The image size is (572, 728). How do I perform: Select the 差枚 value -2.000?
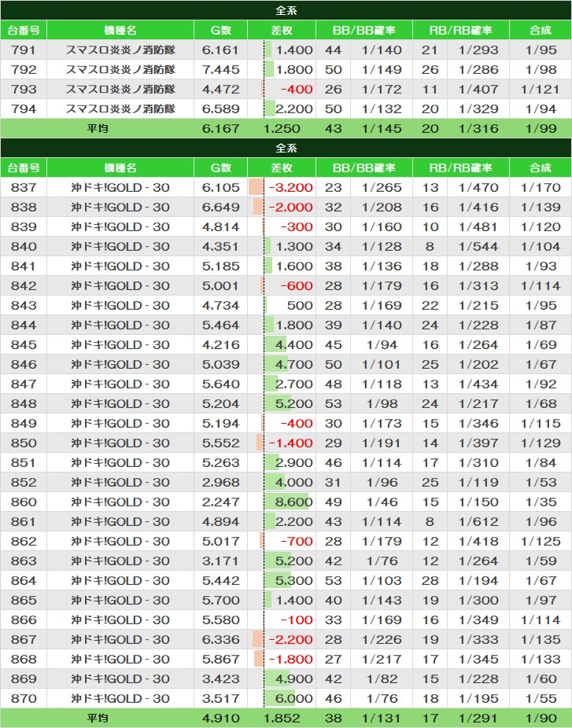(x=291, y=207)
